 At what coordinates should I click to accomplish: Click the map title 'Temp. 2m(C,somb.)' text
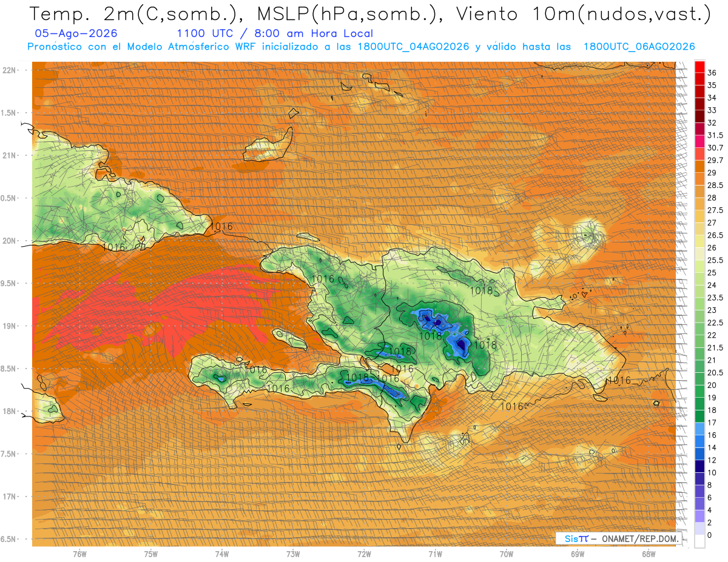133,14
